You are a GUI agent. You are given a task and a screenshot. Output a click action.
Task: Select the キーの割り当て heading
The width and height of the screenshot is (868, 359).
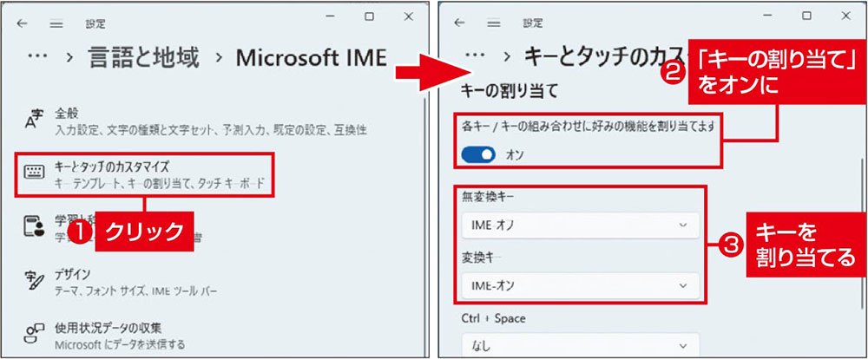point(511,90)
